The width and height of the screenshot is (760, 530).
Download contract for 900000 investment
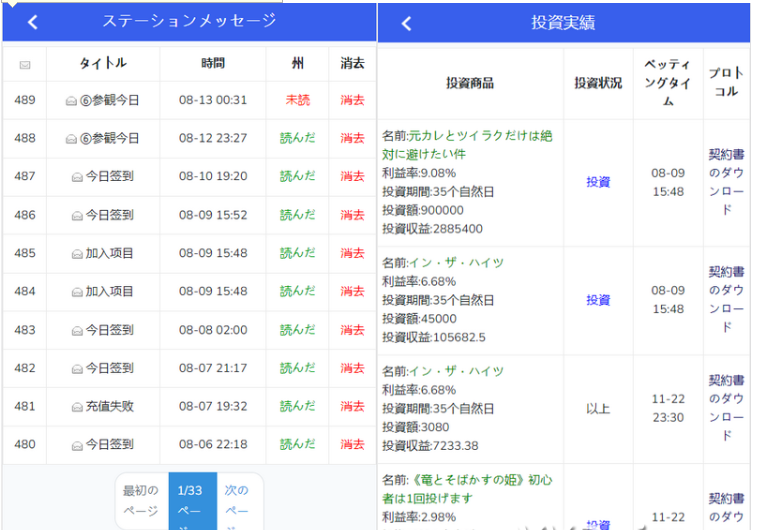726,182
